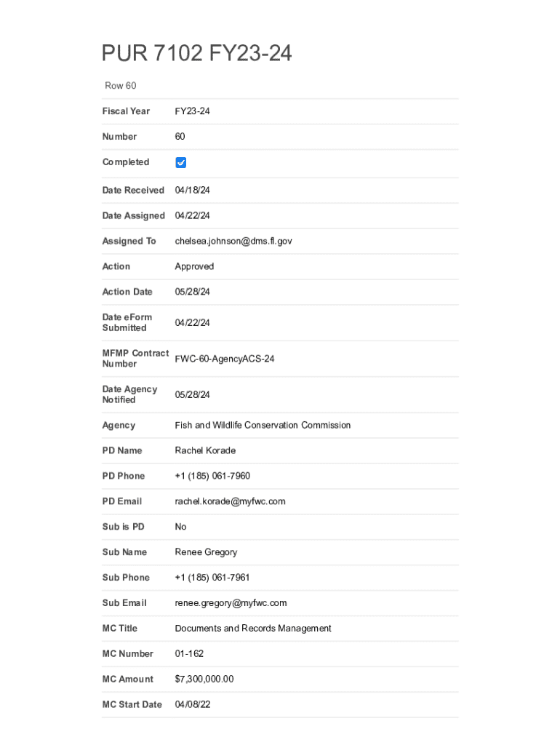Click the chelsea.johnson@dms.fl.gov email

pyautogui.click(x=233, y=241)
